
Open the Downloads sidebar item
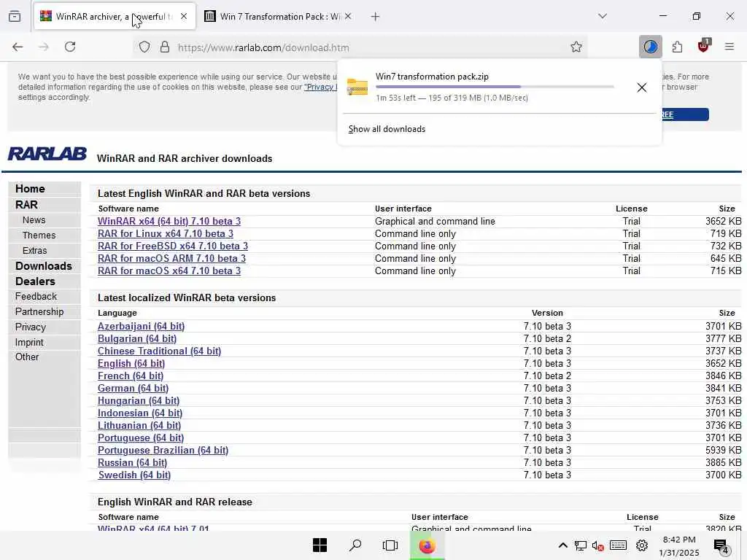(x=43, y=266)
